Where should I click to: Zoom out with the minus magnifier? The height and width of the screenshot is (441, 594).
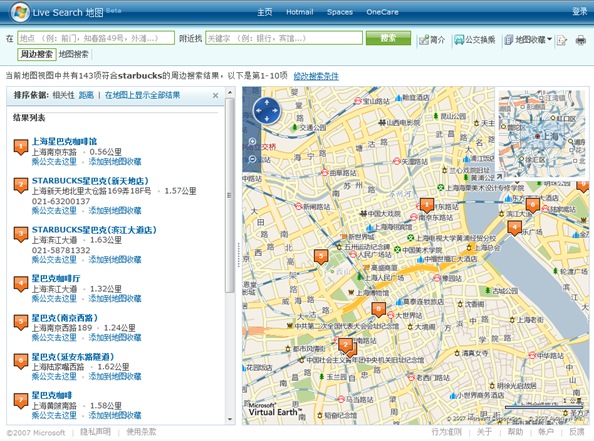(252, 159)
